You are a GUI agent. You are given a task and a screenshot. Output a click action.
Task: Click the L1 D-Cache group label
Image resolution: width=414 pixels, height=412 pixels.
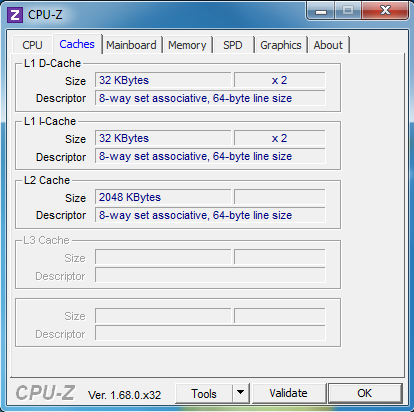[x=52, y=63]
